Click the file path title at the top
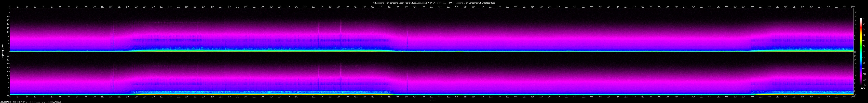This screenshot has width=868, height=103. 434,3
